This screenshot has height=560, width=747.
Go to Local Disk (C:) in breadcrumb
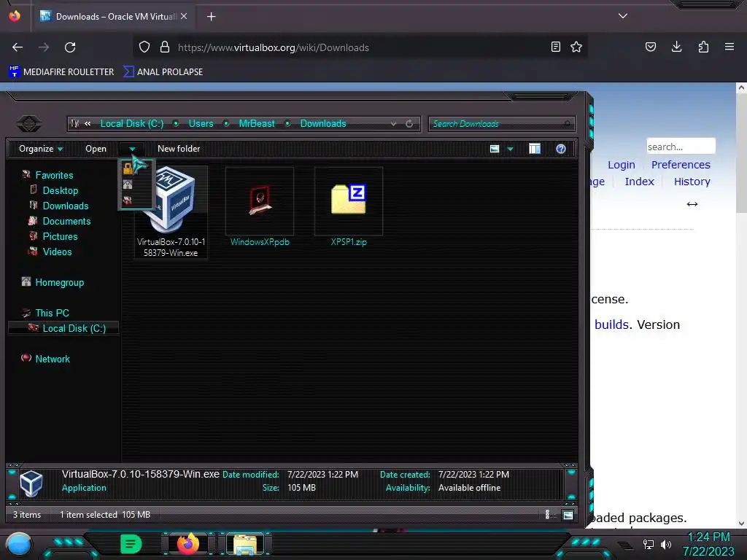[x=132, y=124]
